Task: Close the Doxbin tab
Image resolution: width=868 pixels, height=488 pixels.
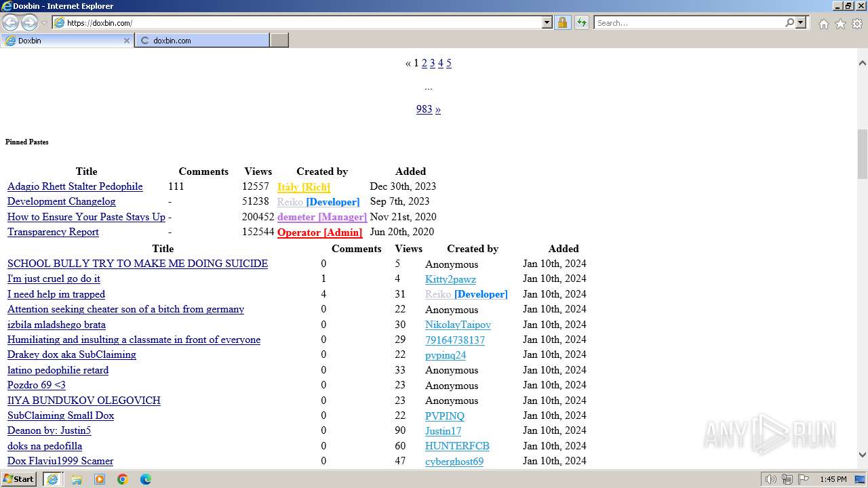Action: 126,41
